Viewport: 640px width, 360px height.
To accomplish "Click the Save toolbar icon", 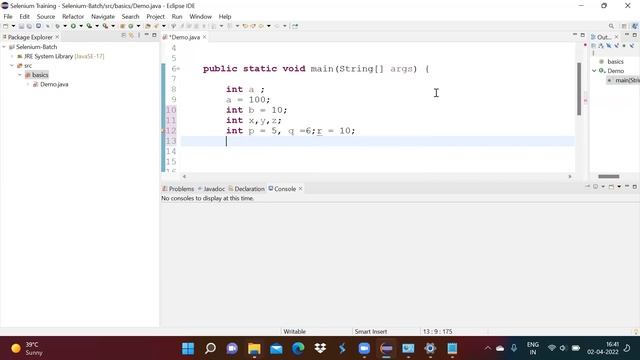I will [x=21, y=26].
